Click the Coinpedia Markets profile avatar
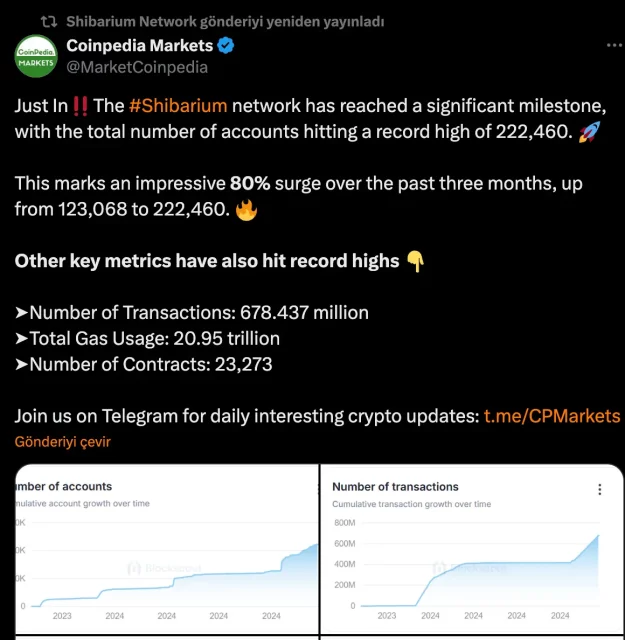The image size is (625, 640). point(35,56)
